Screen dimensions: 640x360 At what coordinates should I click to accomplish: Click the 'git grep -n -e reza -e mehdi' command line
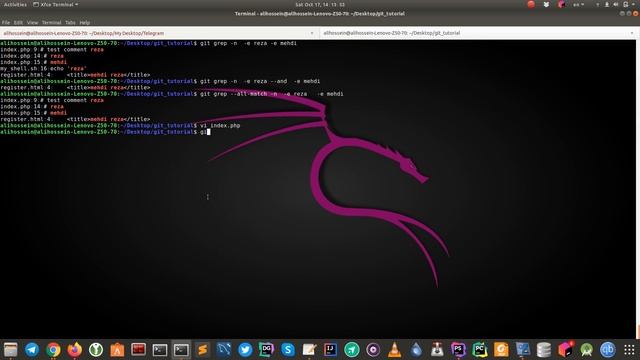[149, 43]
